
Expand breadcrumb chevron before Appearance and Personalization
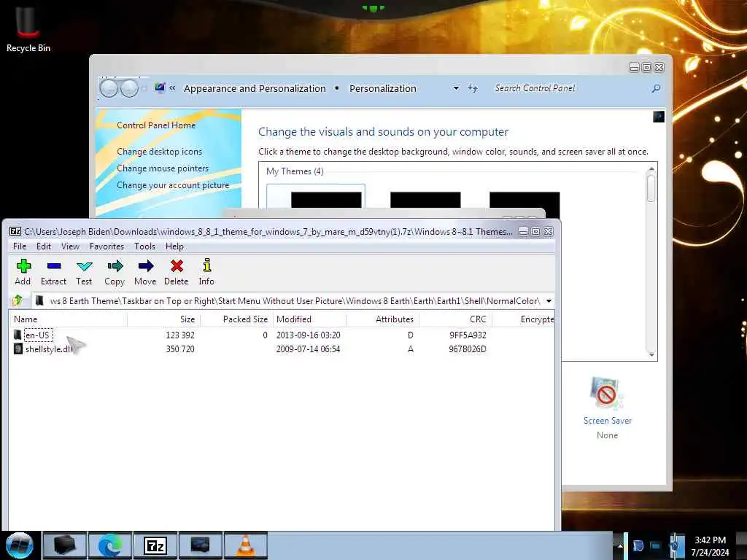(172, 88)
